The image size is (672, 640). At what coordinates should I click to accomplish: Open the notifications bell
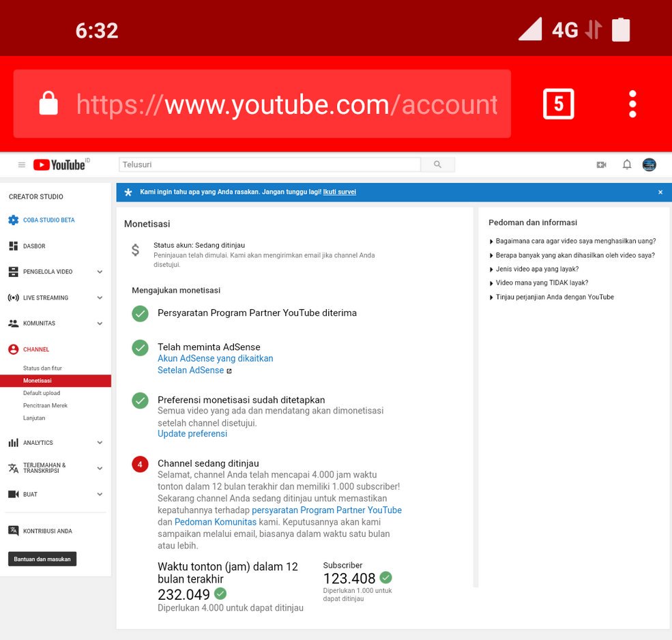(x=626, y=164)
